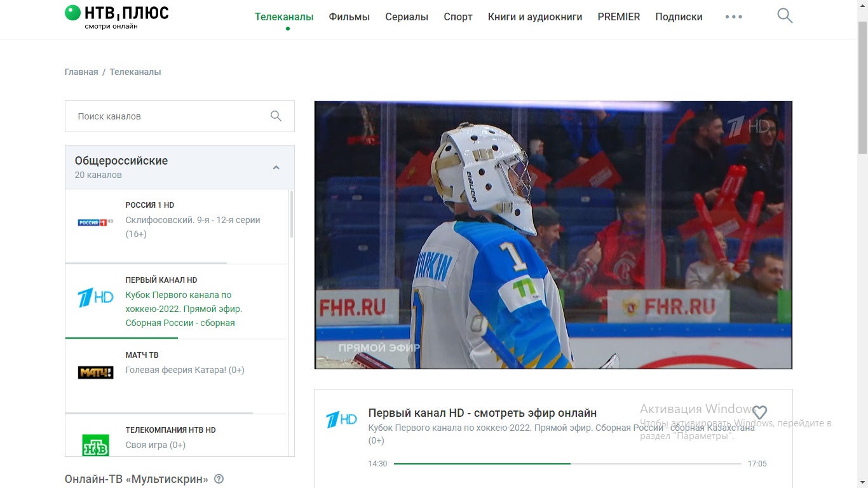Image resolution: width=868 pixels, height=488 pixels.
Task: Open the PREMIER menu tab
Action: pyautogui.click(x=619, y=17)
